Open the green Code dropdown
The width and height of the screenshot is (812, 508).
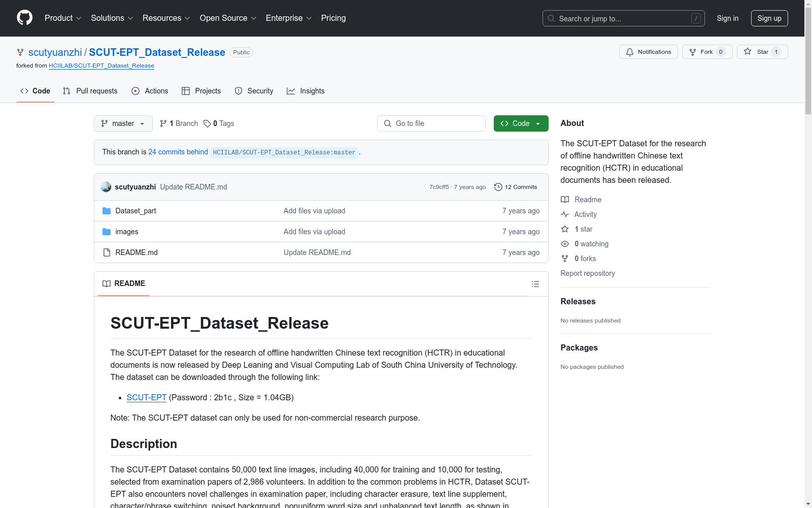pos(521,123)
